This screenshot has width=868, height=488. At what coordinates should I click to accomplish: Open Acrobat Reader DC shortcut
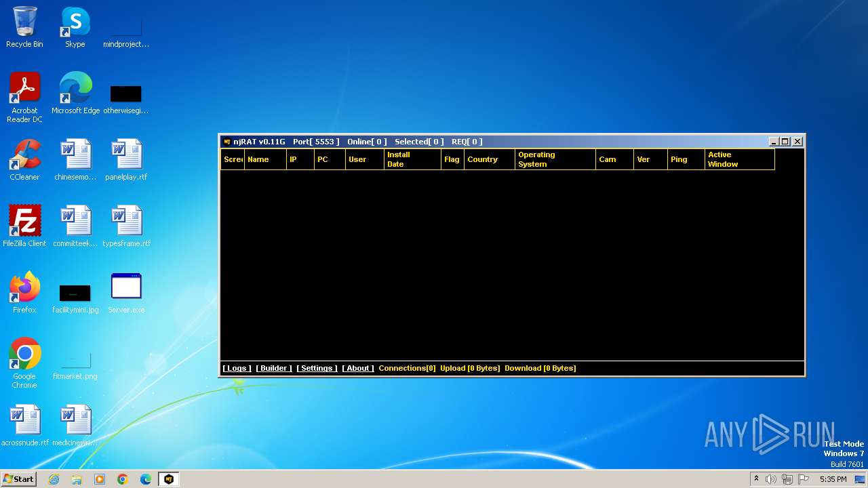[x=24, y=98]
